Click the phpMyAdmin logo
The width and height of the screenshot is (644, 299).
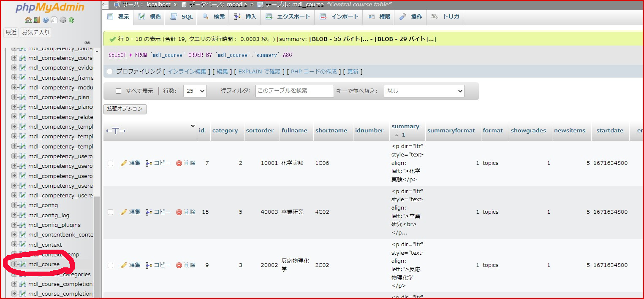pyautogui.click(x=49, y=8)
